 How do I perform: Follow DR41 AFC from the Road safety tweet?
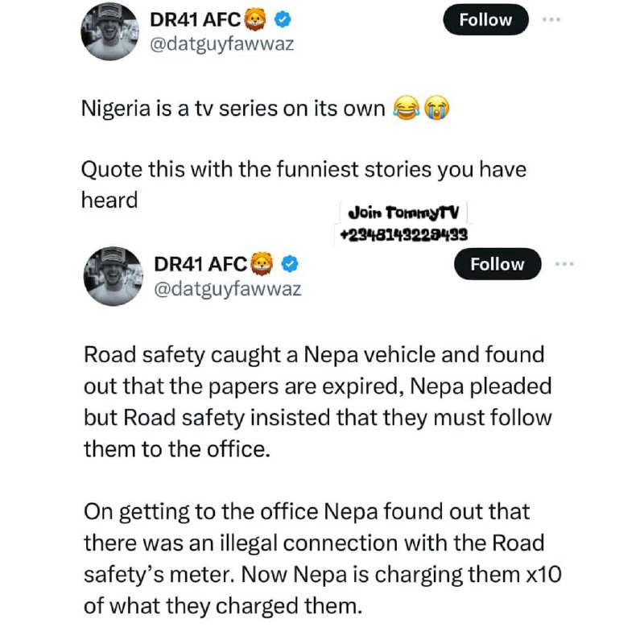point(497,264)
